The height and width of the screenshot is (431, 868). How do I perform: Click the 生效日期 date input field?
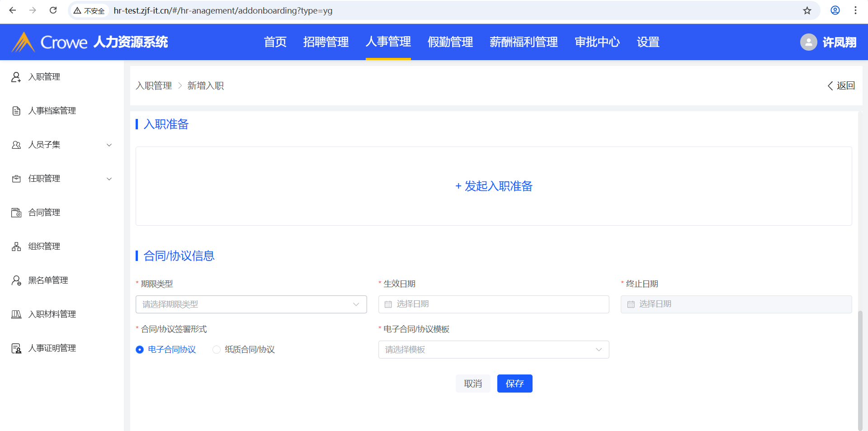pyautogui.click(x=493, y=304)
